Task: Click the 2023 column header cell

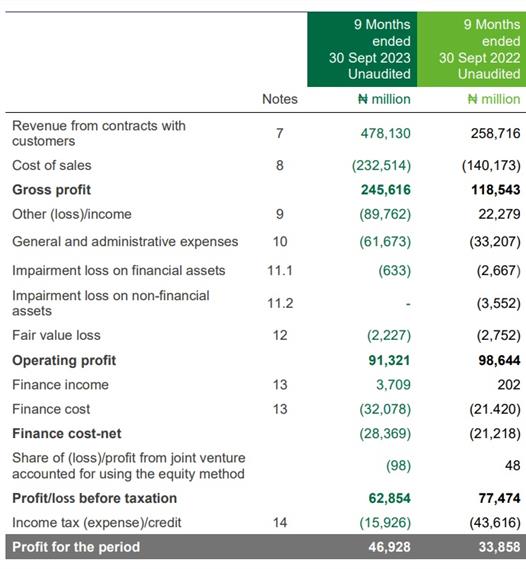Action: tap(362, 49)
